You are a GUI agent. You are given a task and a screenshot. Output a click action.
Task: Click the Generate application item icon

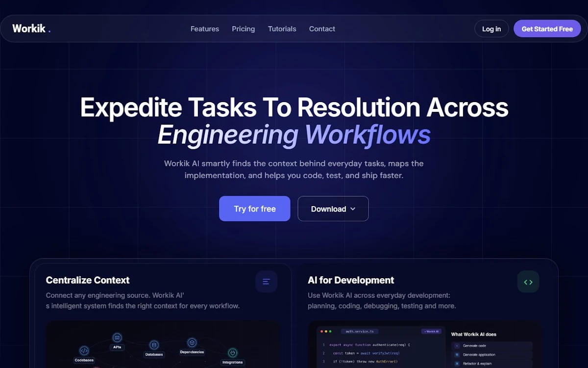(457, 355)
